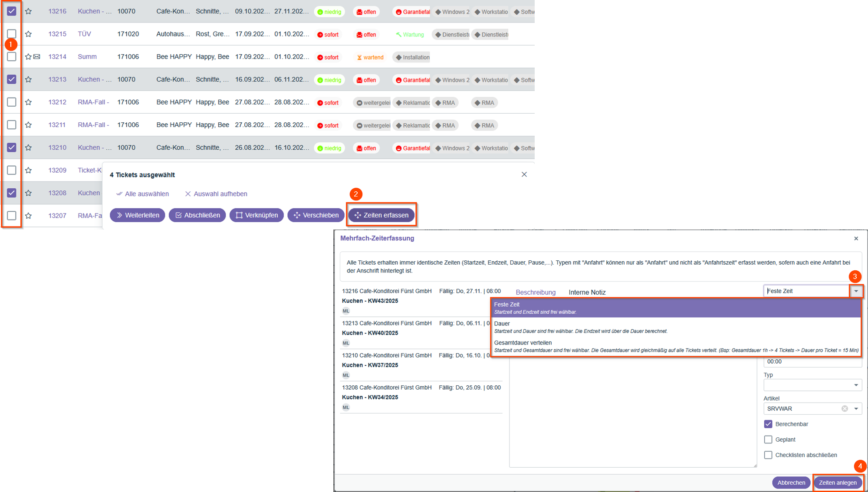Open the Feste Zeit dropdown arrow
Viewport: 868px width, 492px height.
pos(856,291)
